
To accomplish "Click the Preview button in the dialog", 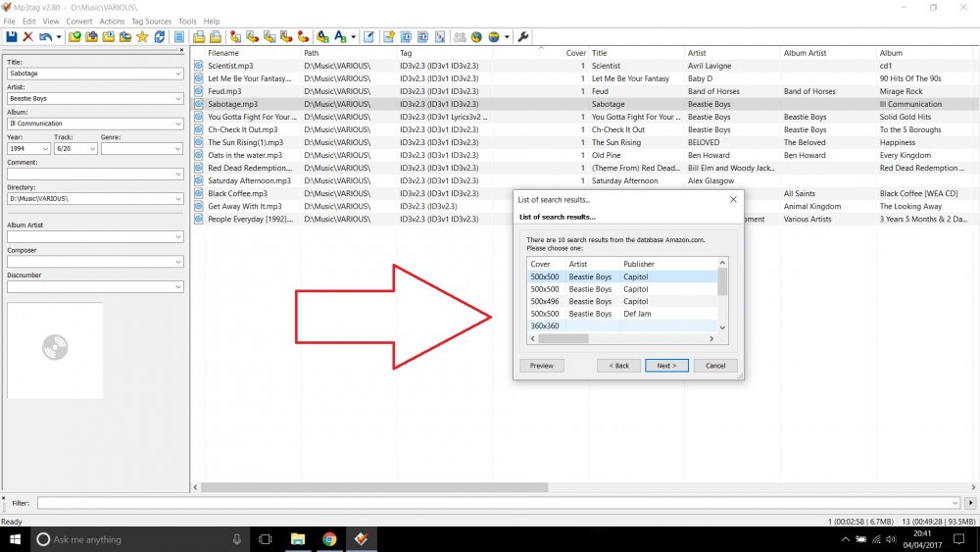I will 542,366.
